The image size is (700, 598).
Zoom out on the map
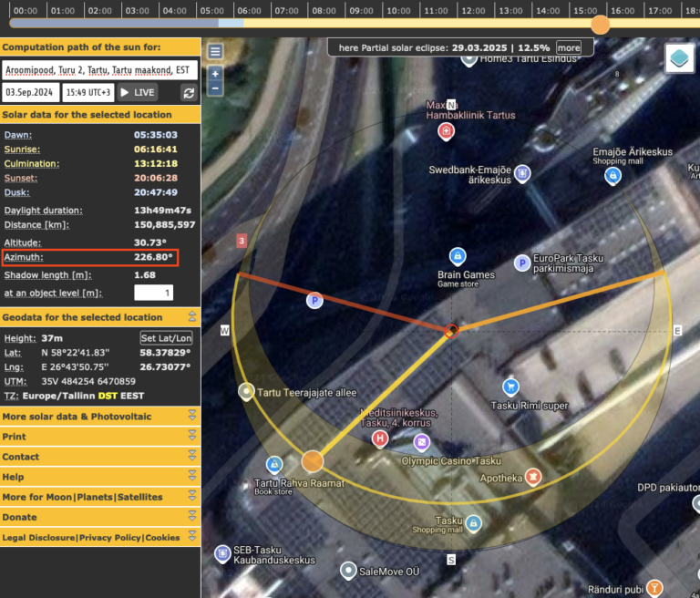pyautogui.click(x=215, y=88)
